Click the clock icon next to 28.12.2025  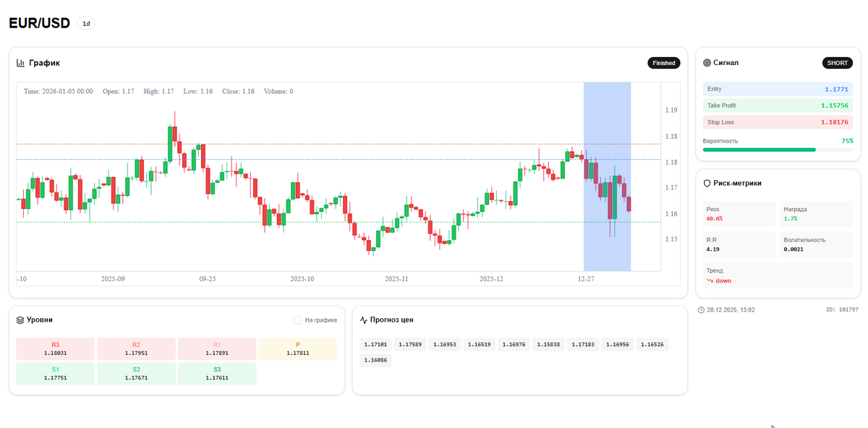[702, 309]
